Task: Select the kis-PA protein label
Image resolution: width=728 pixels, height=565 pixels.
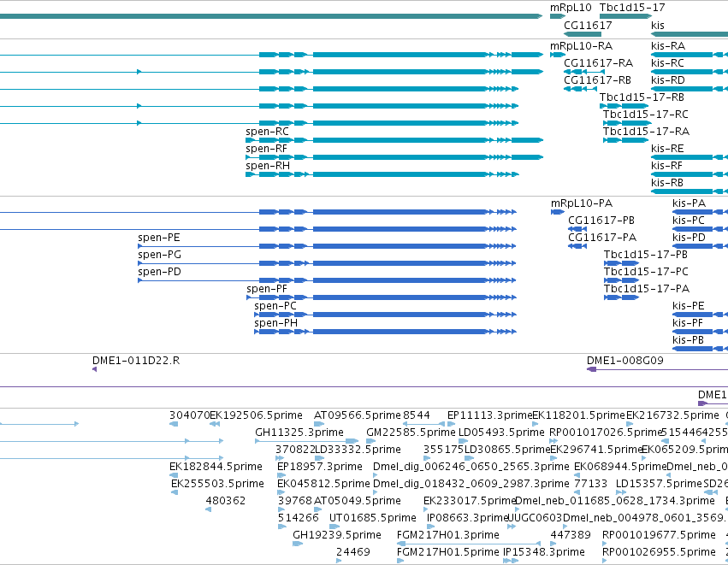Action: click(689, 203)
